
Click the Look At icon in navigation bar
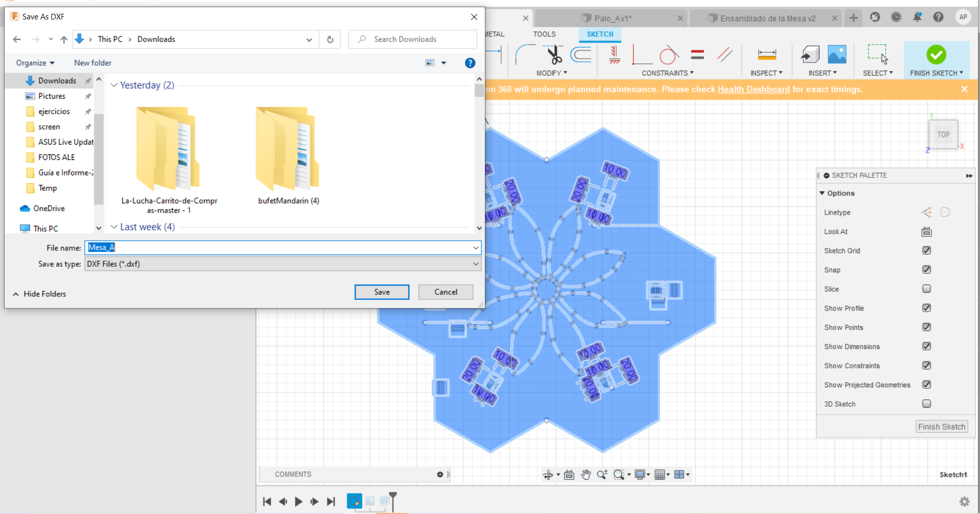569,475
